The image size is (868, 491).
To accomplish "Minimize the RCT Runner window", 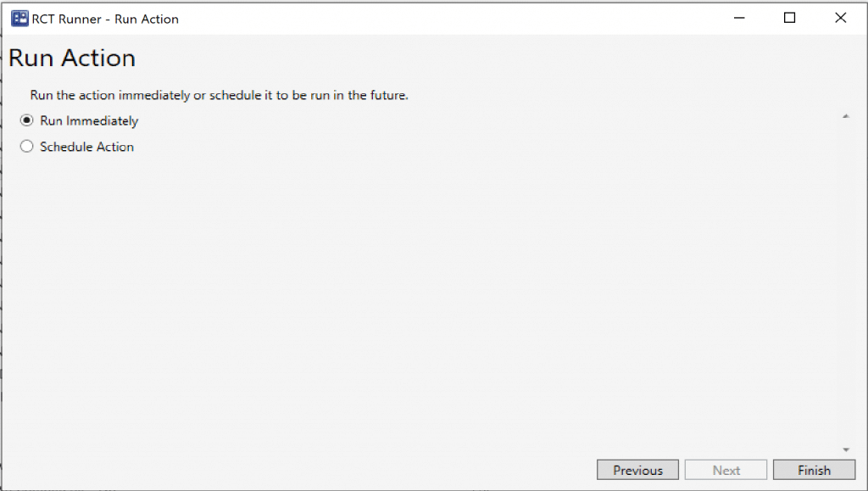I will tap(738, 18).
